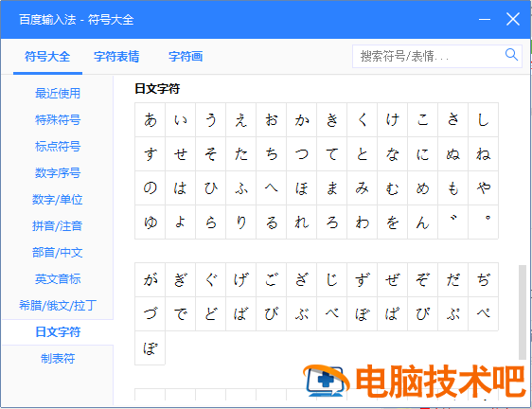Insert the す character
Image resolution: width=532 pixels, height=409 pixels.
coord(150,153)
